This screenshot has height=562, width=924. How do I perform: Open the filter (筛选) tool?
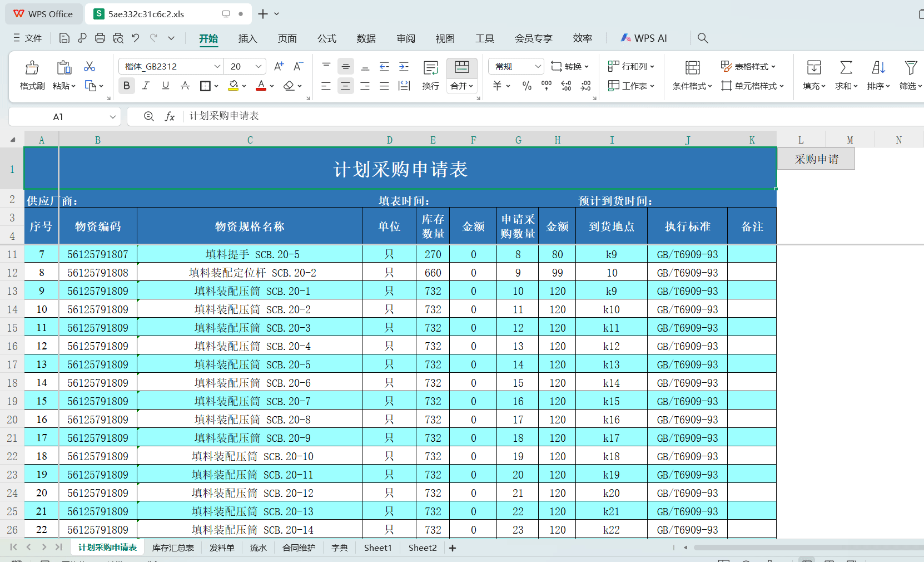[910, 75]
